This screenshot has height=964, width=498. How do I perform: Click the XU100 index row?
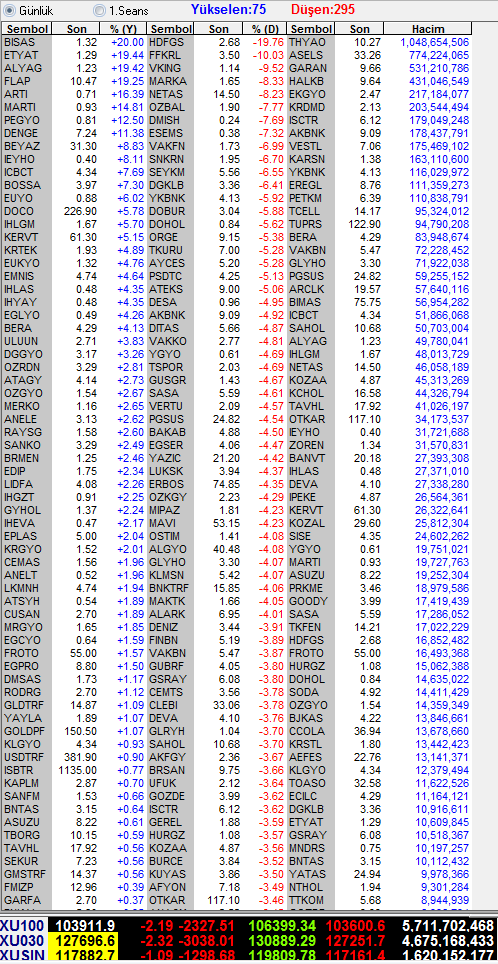[x=249, y=926]
